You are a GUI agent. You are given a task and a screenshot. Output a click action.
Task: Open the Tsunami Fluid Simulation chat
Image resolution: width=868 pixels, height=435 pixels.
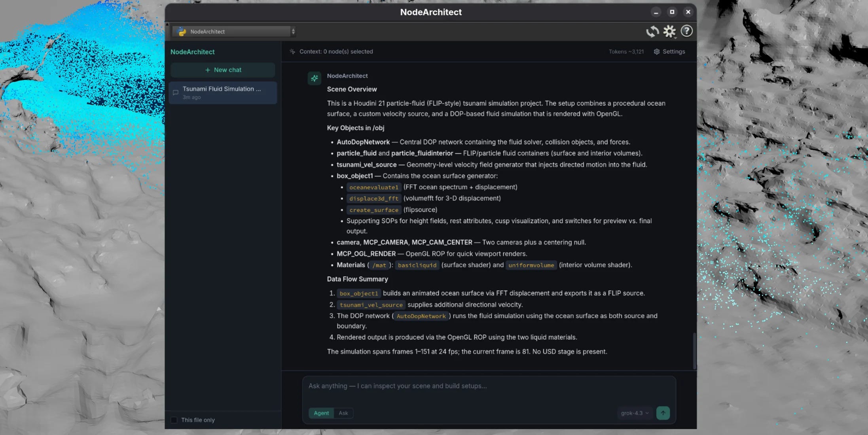click(223, 93)
